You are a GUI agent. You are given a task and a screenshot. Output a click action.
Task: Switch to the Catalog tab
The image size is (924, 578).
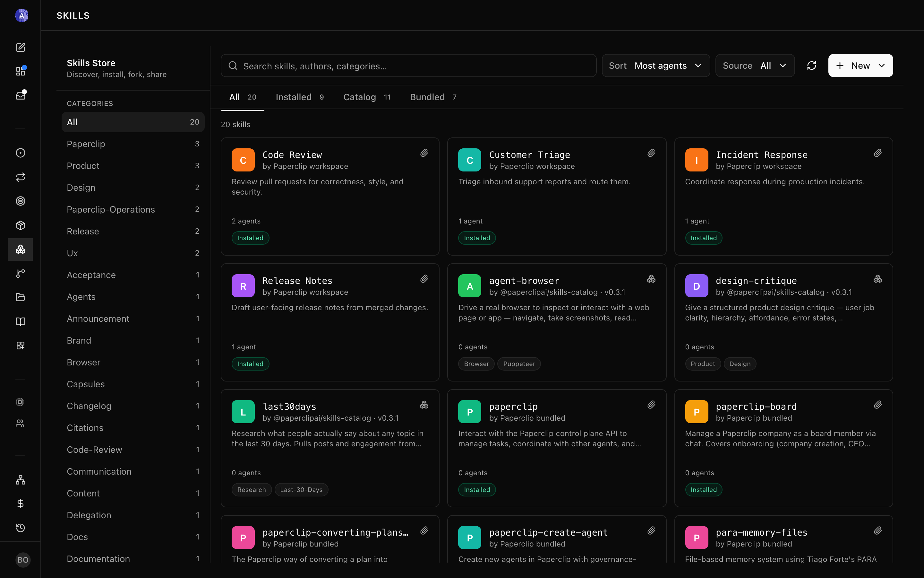pos(367,97)
